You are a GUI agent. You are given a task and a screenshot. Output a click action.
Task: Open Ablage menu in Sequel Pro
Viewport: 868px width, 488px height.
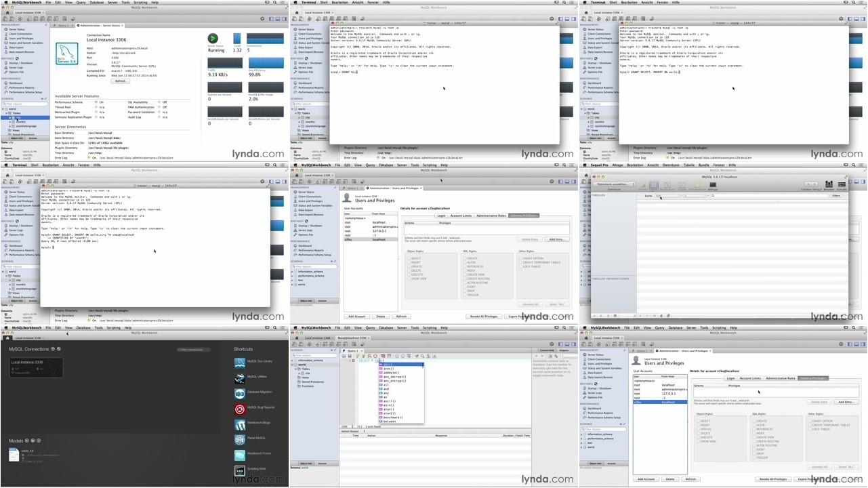click(x=617, y=165)
